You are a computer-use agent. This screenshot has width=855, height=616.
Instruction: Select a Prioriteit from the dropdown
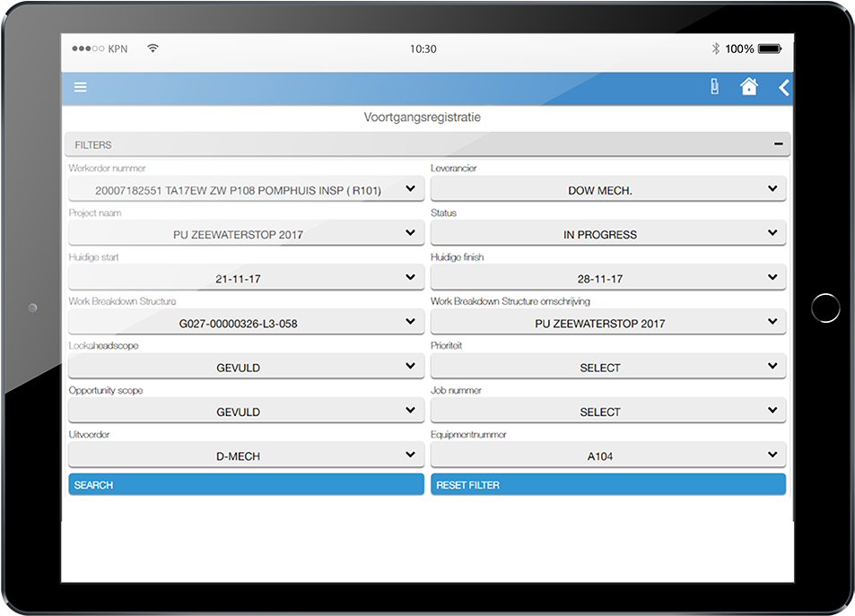(x=607, y=366)
